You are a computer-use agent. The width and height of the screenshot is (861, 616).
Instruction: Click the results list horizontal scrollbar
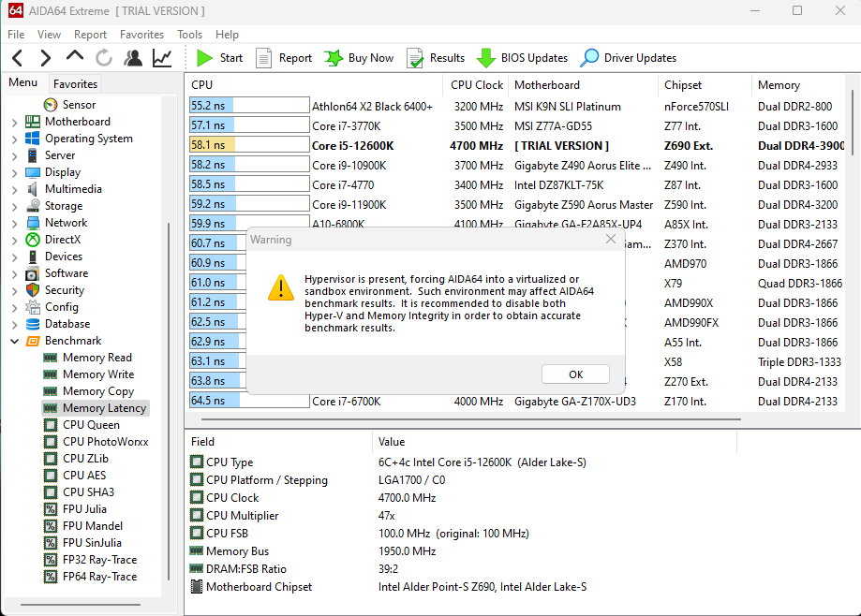pyautogui.click(x=470, y=419)
